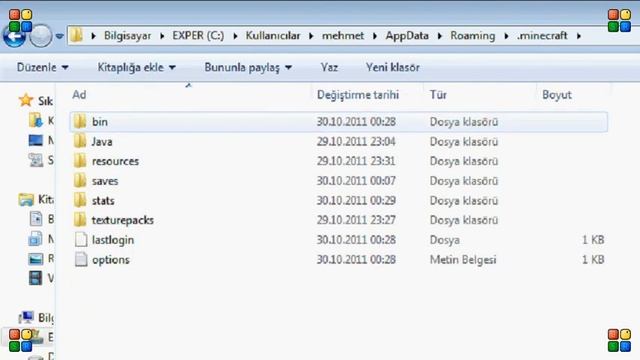Viewport: 640px width, 360px height.
Task: Click mehmet in the address path
Action: [343, 36]
